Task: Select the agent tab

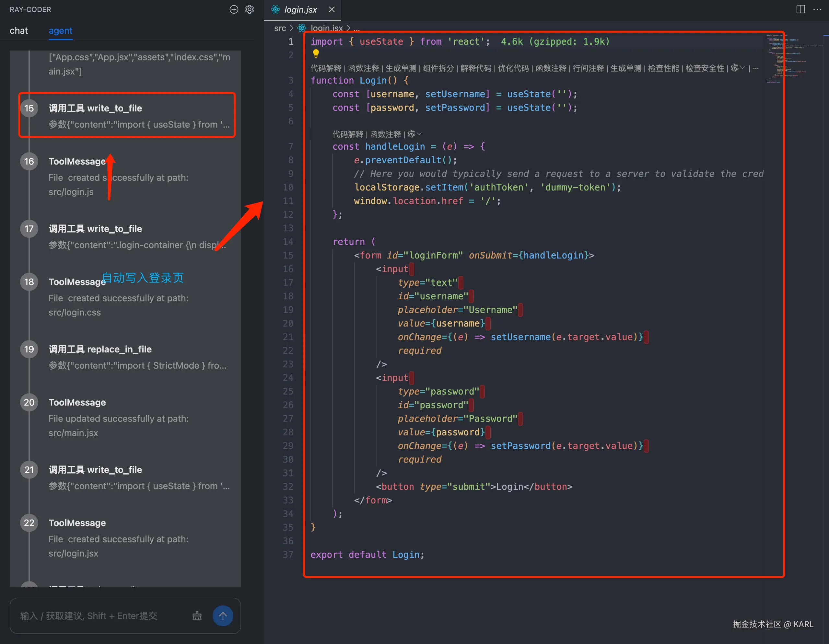Action: click(60, 31)
